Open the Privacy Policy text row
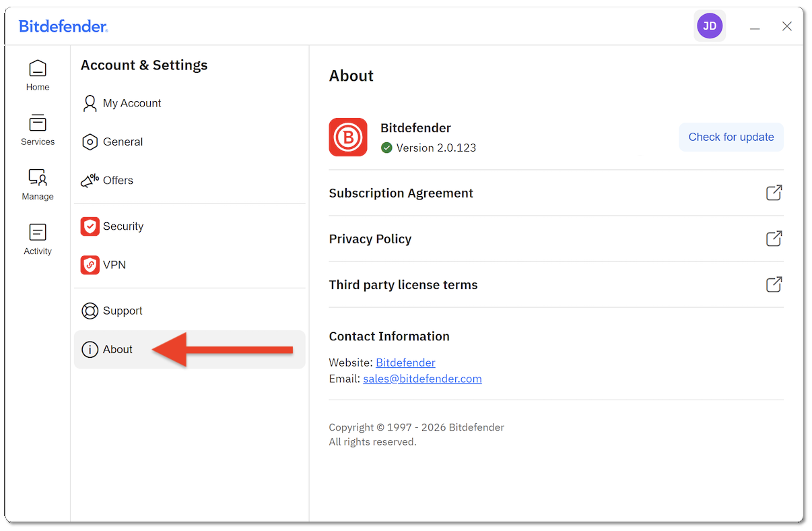 click(x=370, y=239)
